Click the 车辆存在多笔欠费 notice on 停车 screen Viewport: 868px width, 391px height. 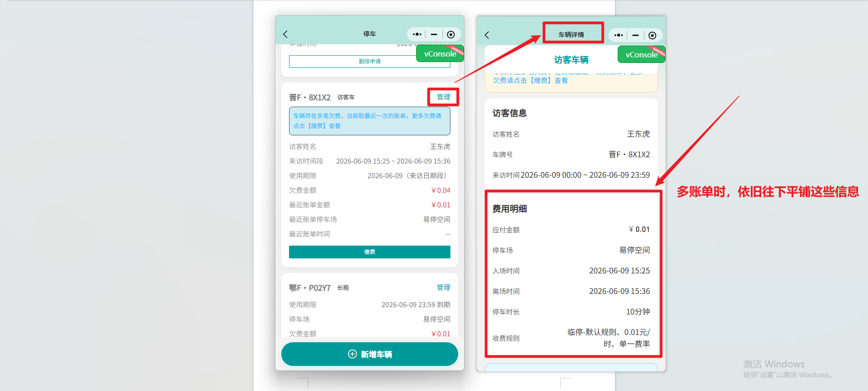coord(370,121)
